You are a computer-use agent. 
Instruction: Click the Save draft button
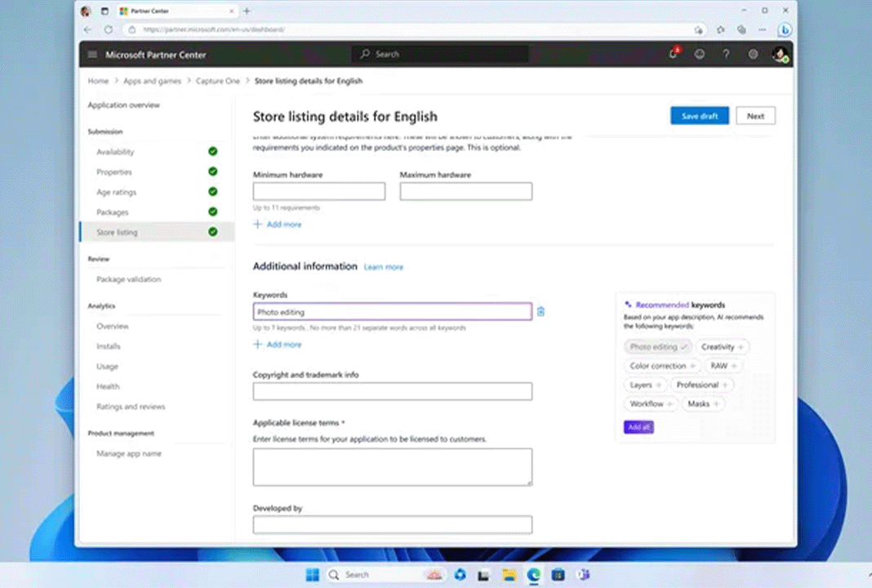[x=700, y=116]
